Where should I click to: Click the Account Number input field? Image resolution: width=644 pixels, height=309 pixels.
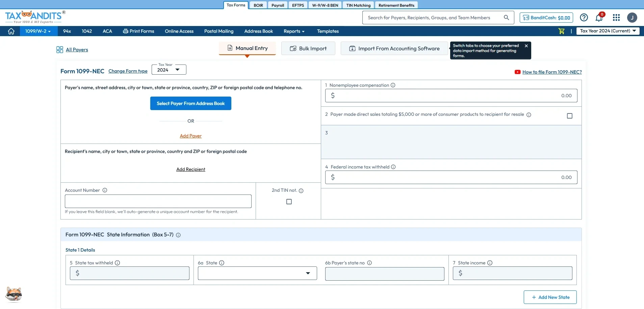(x=158, y=201)
